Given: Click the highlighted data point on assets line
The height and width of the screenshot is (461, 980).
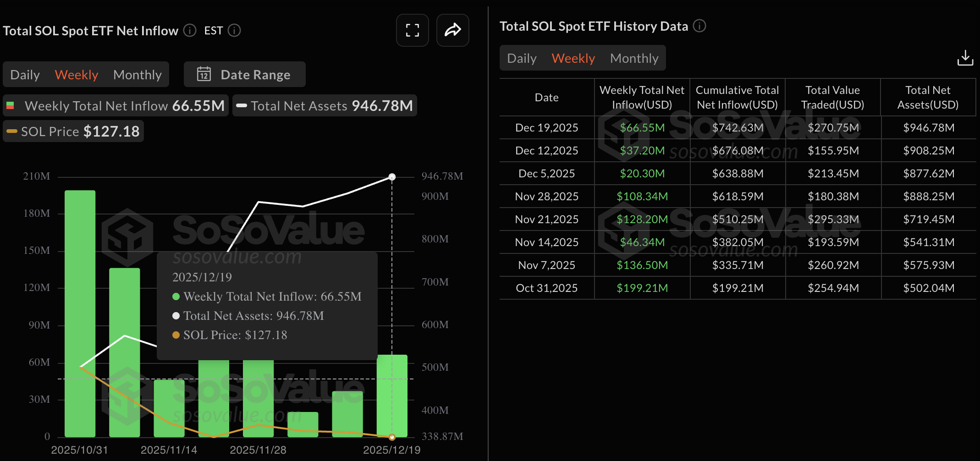Looking at the screenshot, I should [392, 176].
